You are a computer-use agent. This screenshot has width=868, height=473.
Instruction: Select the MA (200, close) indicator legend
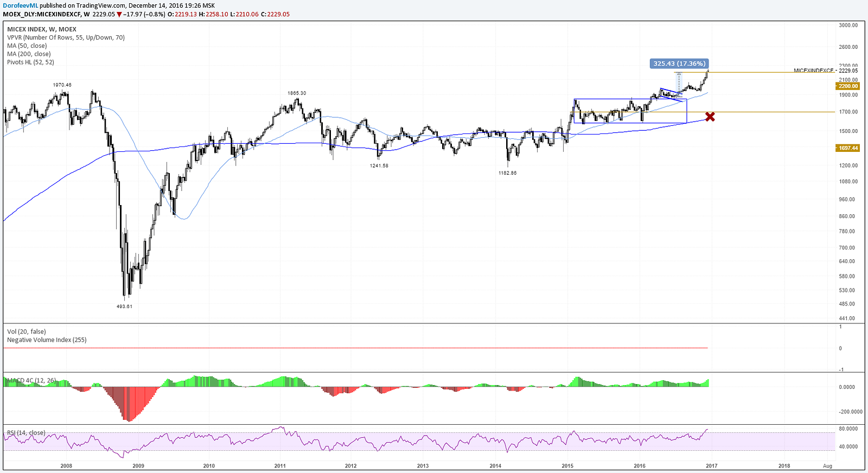tap(29, 54)
